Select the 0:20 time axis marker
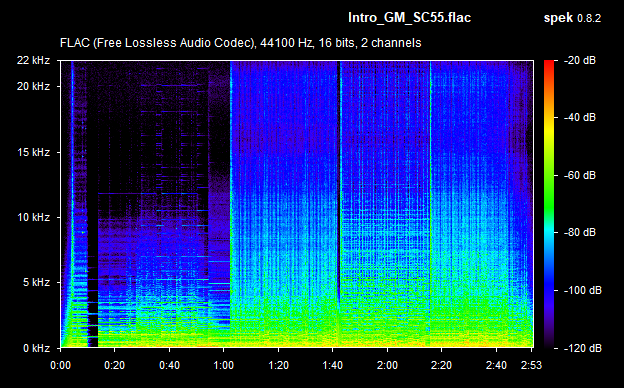624x388 pixels. point(115,365)
